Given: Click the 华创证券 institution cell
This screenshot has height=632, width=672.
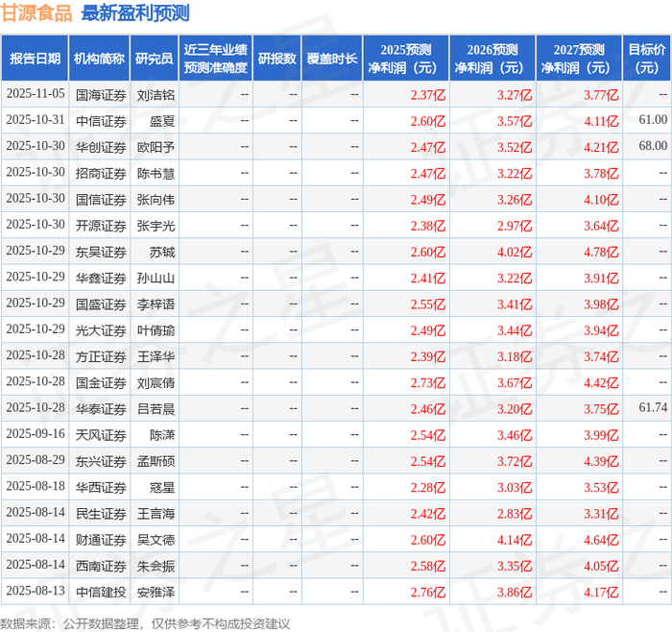Looking at the screenshot, I should (101, 148).
